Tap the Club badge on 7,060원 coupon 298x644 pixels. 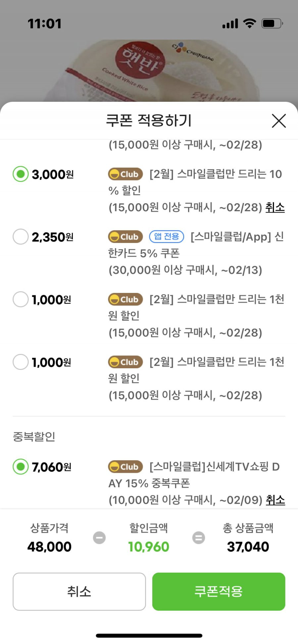coord(125,467)
